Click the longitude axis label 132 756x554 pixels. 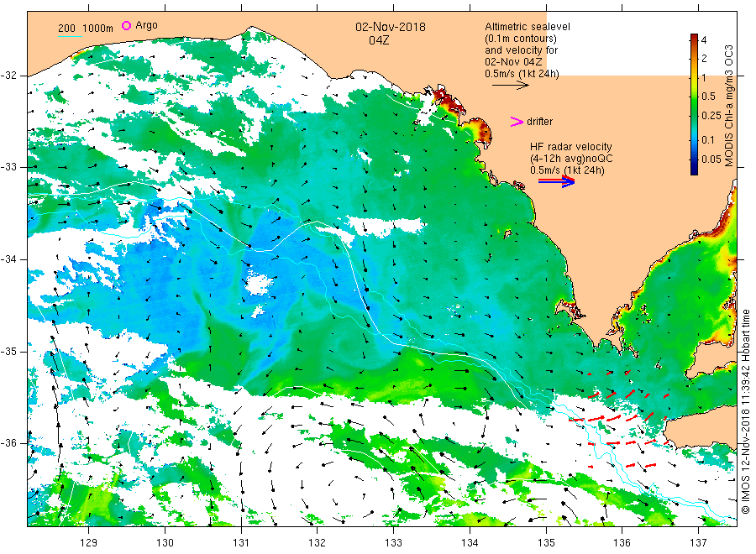(x=318, y=543)
